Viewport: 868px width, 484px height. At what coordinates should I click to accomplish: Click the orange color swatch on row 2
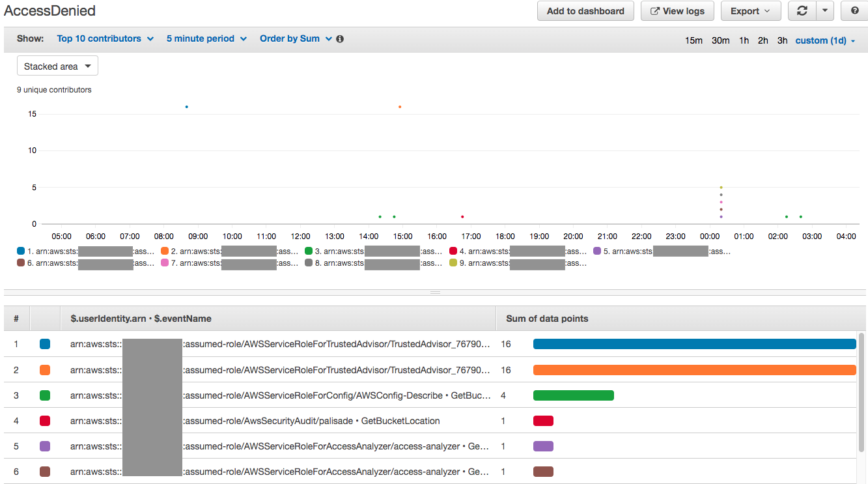(x=44, y=369)
